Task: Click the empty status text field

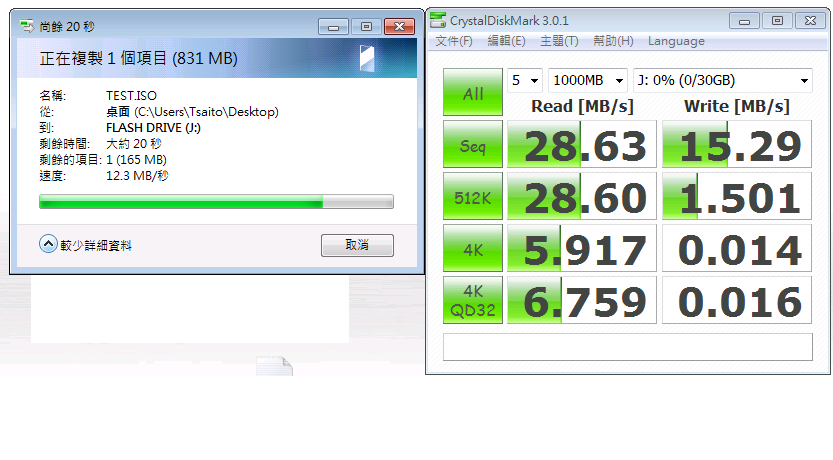Action: coord(627,347)
